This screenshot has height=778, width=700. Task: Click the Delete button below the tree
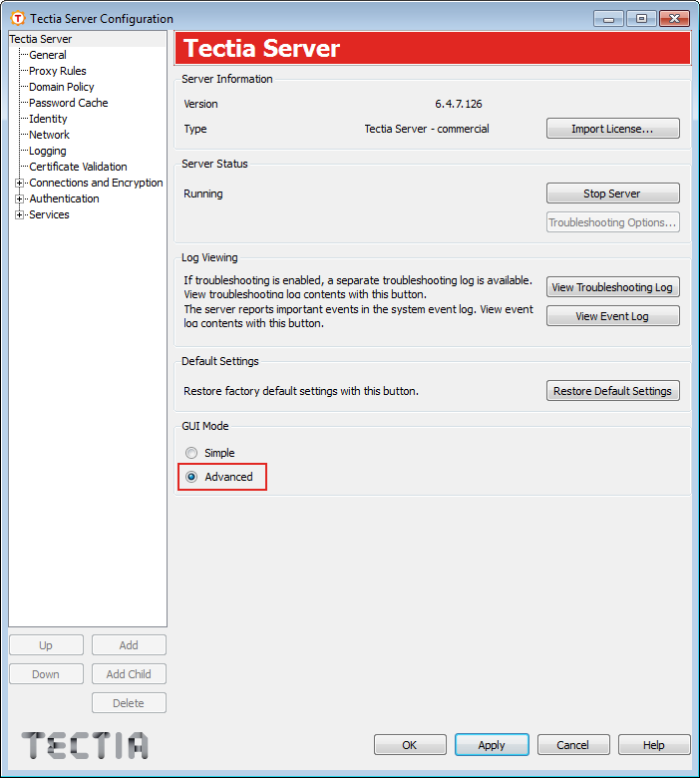click(129, 702)
